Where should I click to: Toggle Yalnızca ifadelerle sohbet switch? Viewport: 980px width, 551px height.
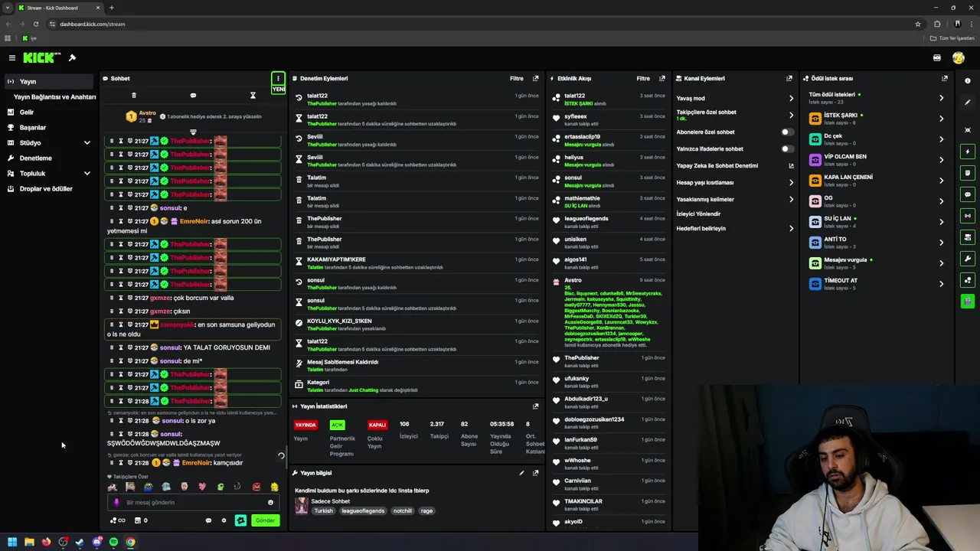pyautogui.click(x=787, y=148)
